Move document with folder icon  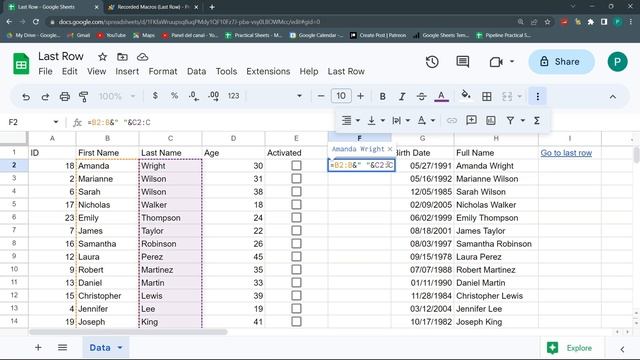122,57
